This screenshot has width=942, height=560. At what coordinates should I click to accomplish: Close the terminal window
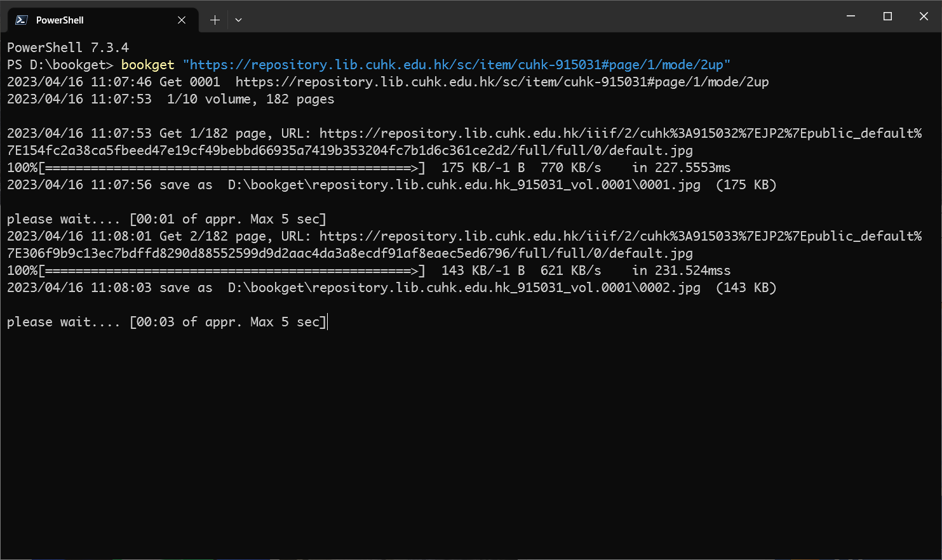point(924,16)
